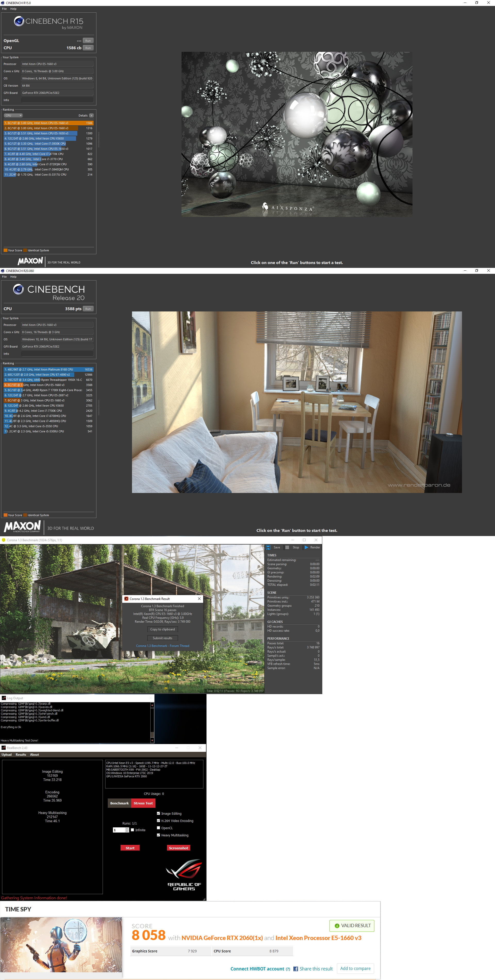Tick the Infinite runs checkbox
Image resolution: width=495 pixels, height=980 pixels.
(133, 830)
